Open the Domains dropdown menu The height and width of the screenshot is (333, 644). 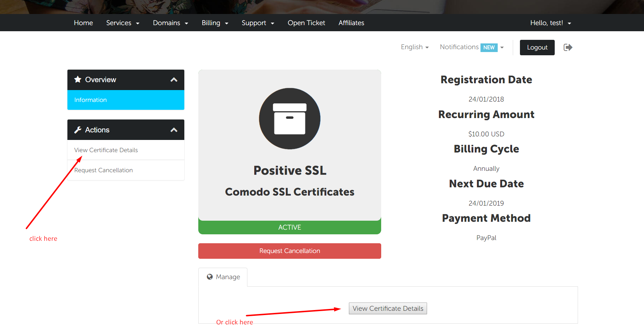coord(170,23)
